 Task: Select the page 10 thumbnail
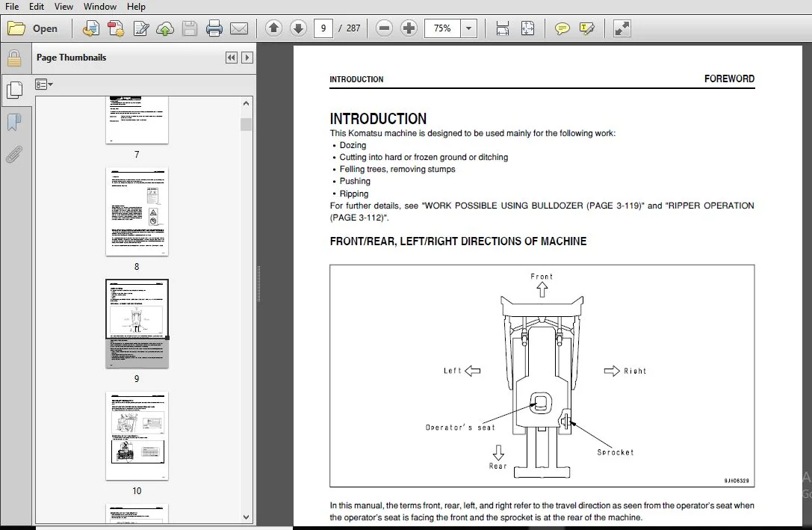(x=137, y=436)
